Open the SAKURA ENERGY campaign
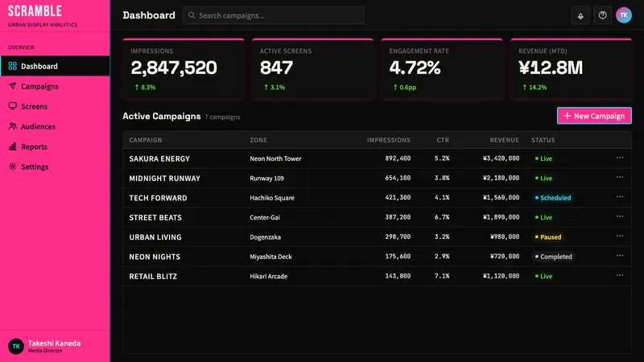Image resolution: width=644 pixels, height=362 pixels. [x=159, y=158]
